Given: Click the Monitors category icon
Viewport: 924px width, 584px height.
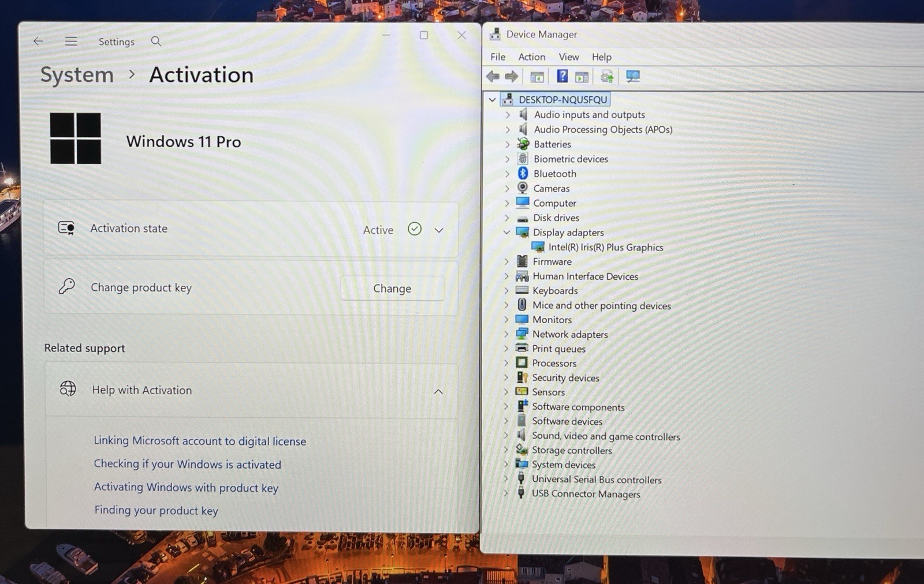Looking at the screenshot, I should (x=521, y=319).
